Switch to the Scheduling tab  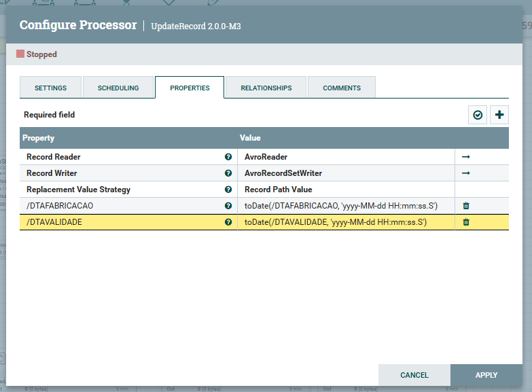pos(118,88)
